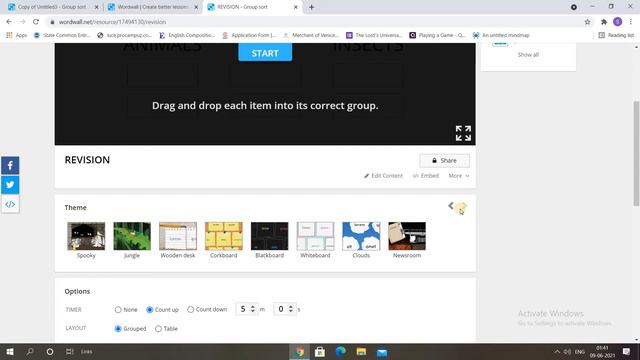This screenshot has height=360, width=640.
Task: Click the Share button
Action: (x=444, y=161)
